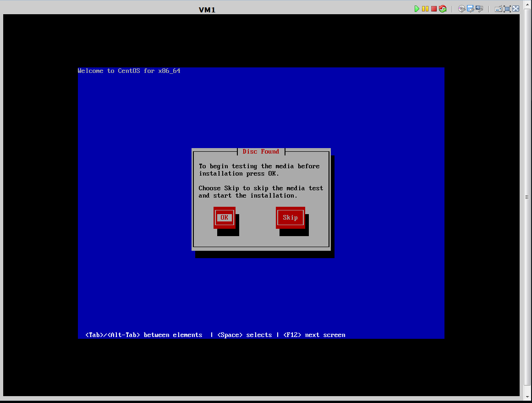Click the Skip button to skip media test
Viewport: 532px width, 403px height.
[x=291, y=218]
